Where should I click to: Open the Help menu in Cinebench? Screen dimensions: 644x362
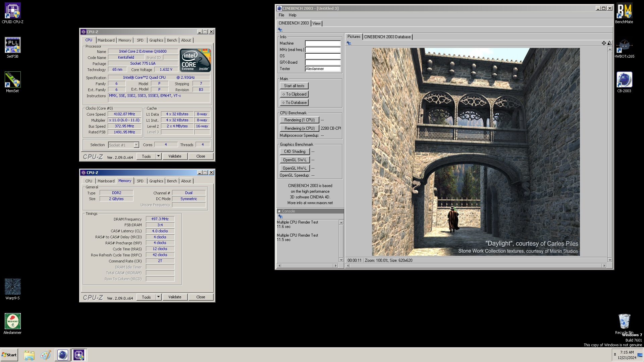coord(292,15)
